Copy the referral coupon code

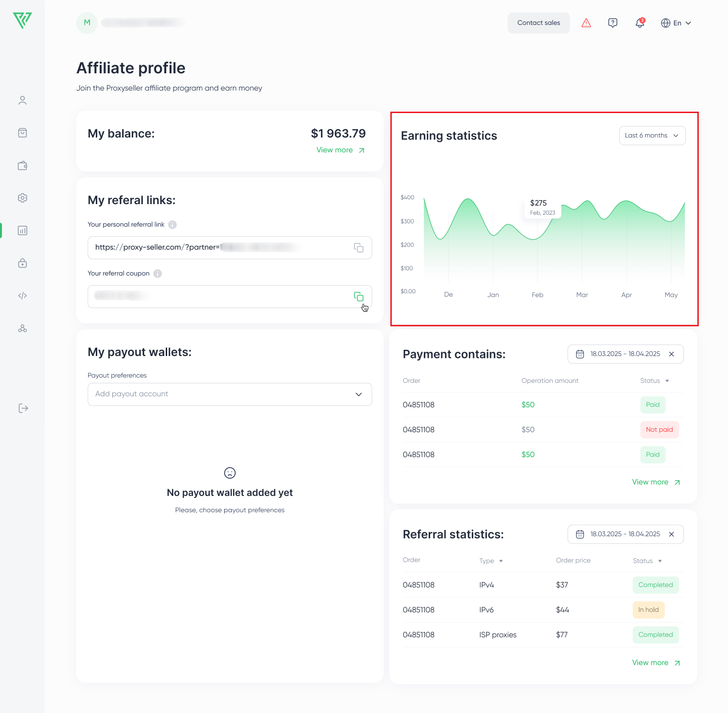(358, 297)
